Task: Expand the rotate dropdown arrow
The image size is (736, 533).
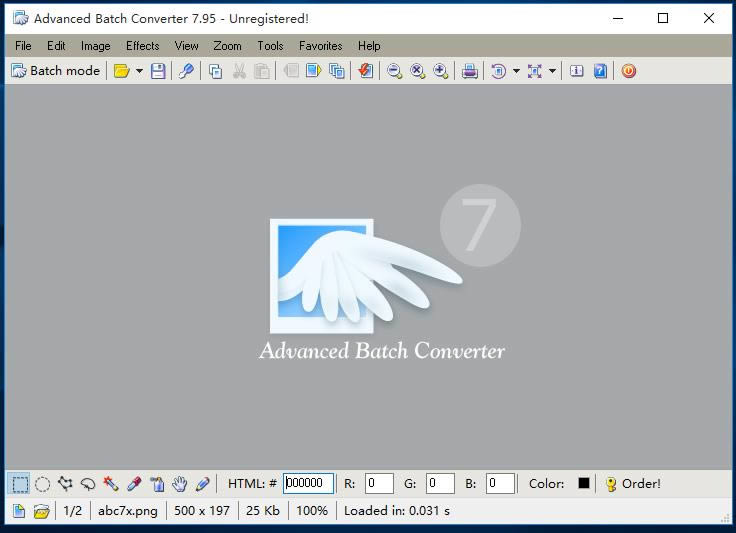Action: click(516, 71)
